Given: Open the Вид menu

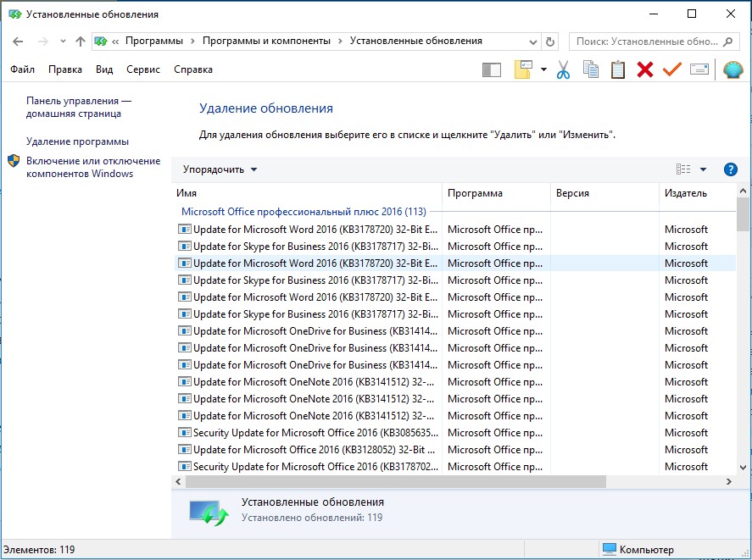Looking at the screenshot, I should [104, 69].
